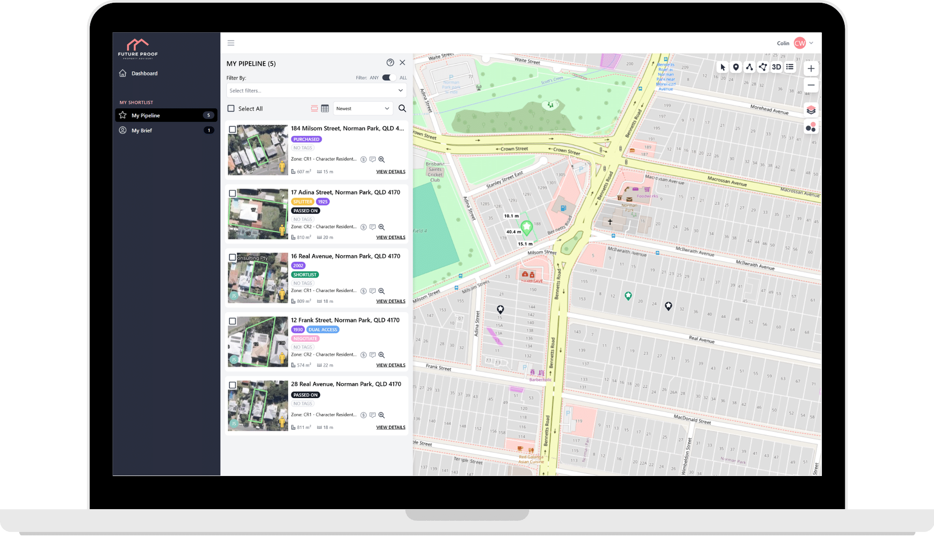Open the three-dots colour theme control
Screen dimensions: 934x560
click(x=811, y=127)
